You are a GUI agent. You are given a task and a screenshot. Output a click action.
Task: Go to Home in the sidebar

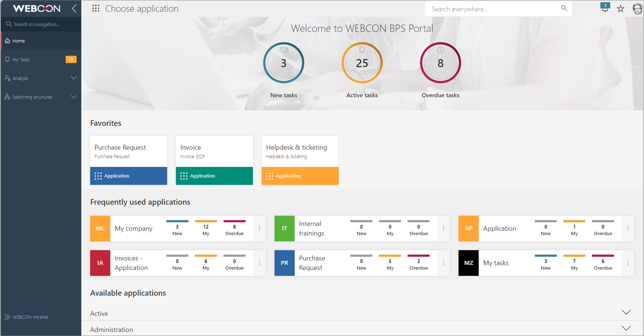pos(41,41)
